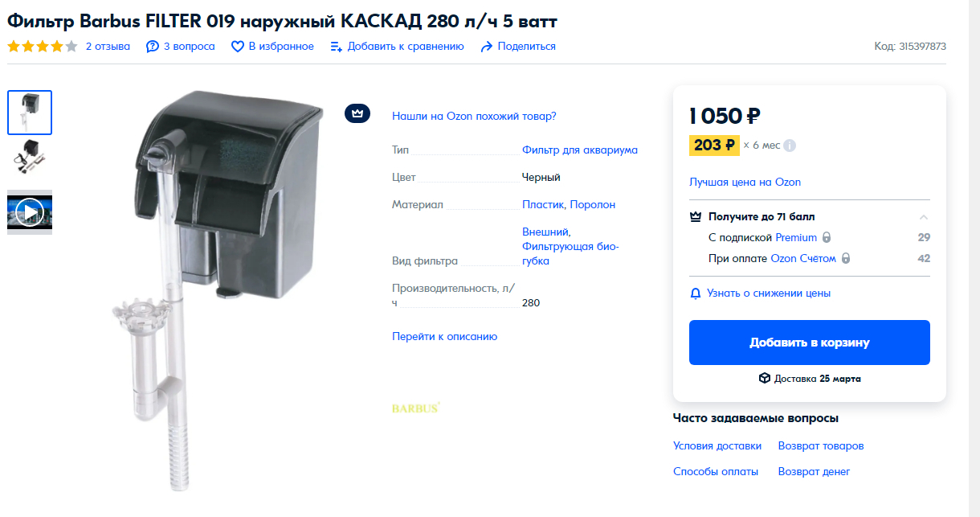Click the installment info circle icon
Screen dimensions: 980x517
pyautogui.click(x=790, y=146)
